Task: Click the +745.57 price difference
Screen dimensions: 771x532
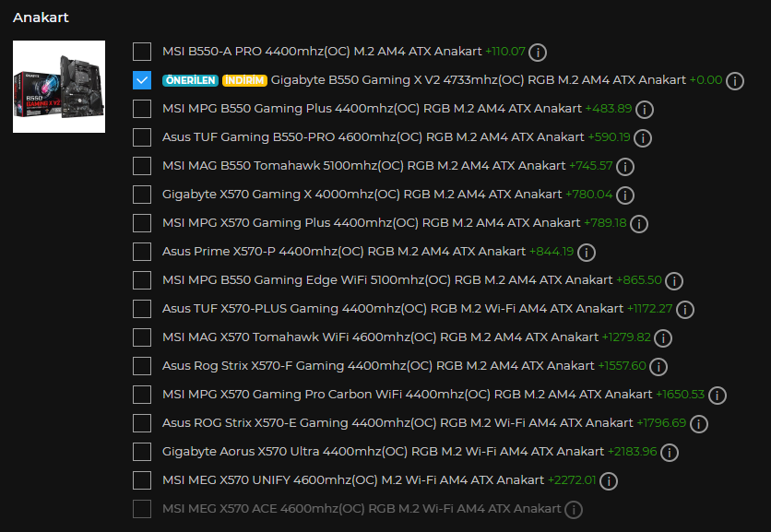Action: tap(590, 165)
